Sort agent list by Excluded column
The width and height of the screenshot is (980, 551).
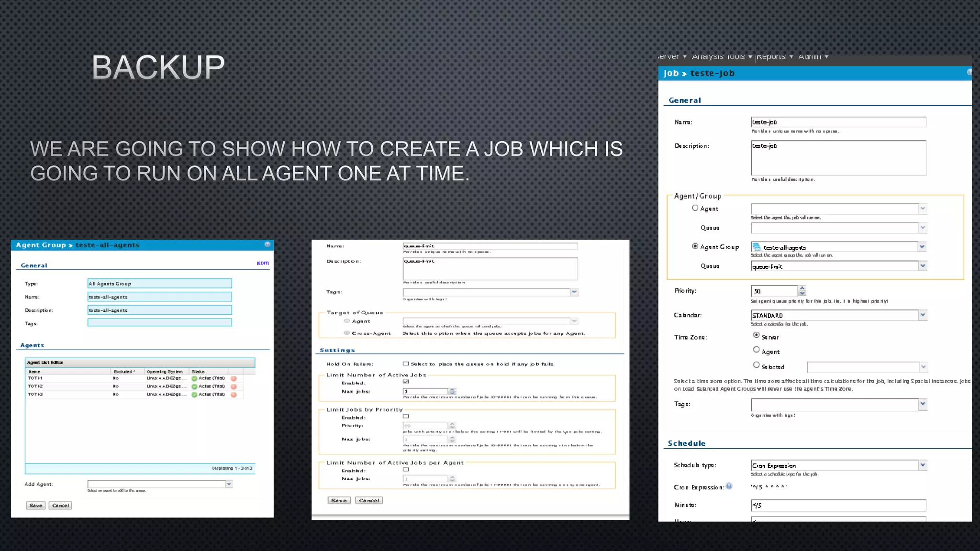[x=127, y=372]
